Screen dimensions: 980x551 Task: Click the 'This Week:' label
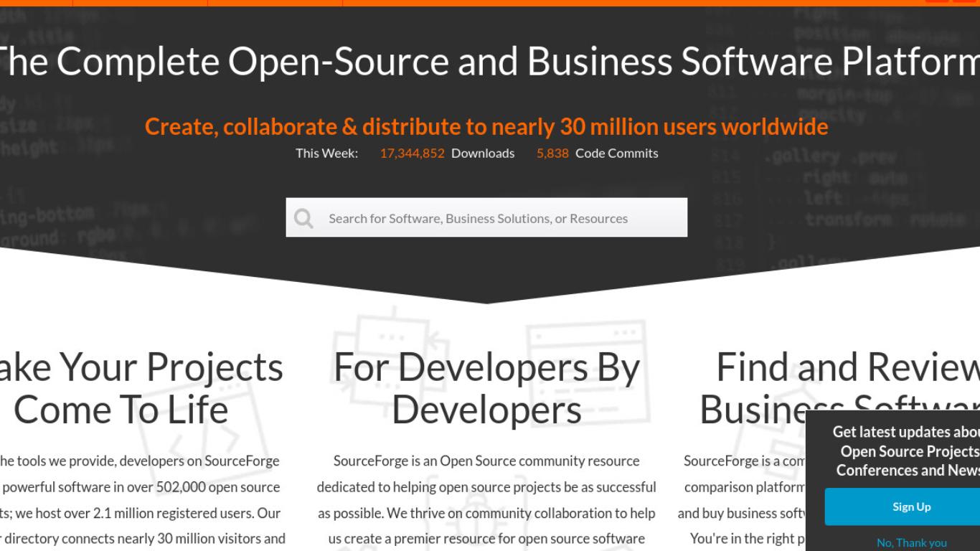click(326, 153)
